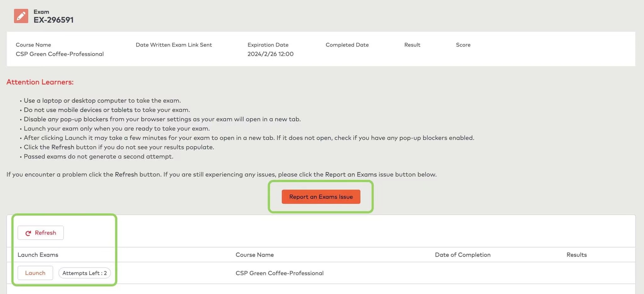
Task: Select the EX-296591 exam title
Action: (53, 20)
